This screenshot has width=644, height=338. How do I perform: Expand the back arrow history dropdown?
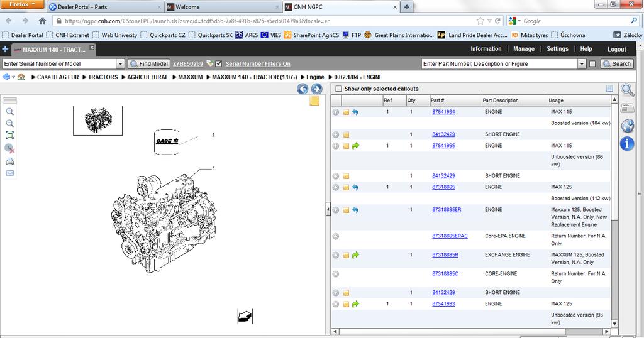pyautogui.click(x=14, y=77)
